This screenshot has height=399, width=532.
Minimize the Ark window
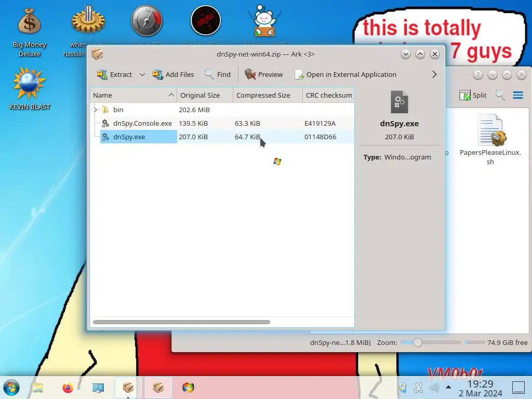[406, 54]
